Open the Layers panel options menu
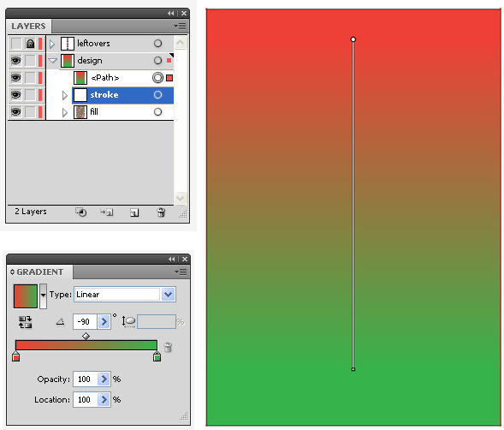 tap(180, 26)
